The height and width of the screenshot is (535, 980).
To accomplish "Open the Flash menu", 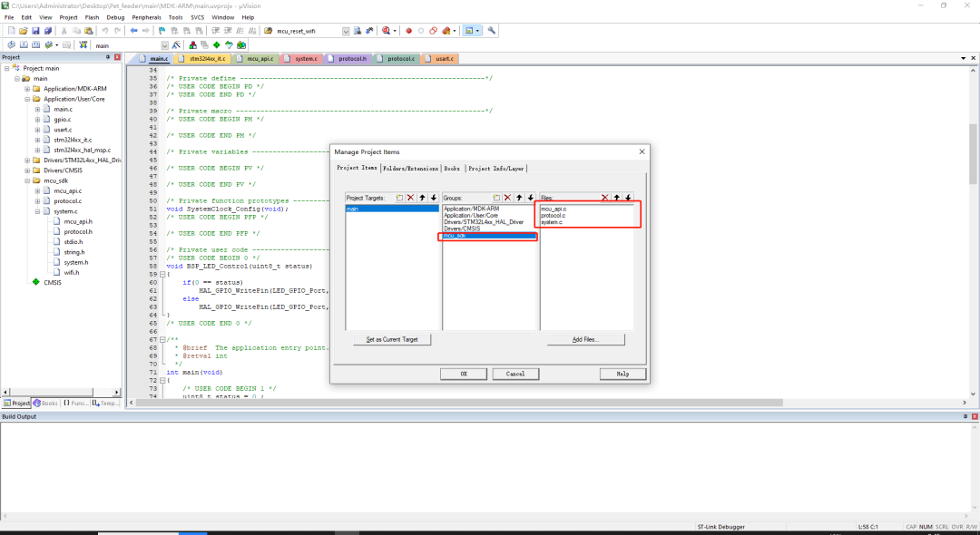I will pyautogui.click(x=92, y=17).
